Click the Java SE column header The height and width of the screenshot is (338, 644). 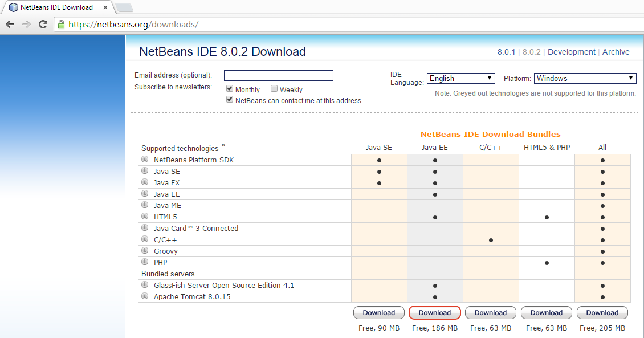[378, 148]
